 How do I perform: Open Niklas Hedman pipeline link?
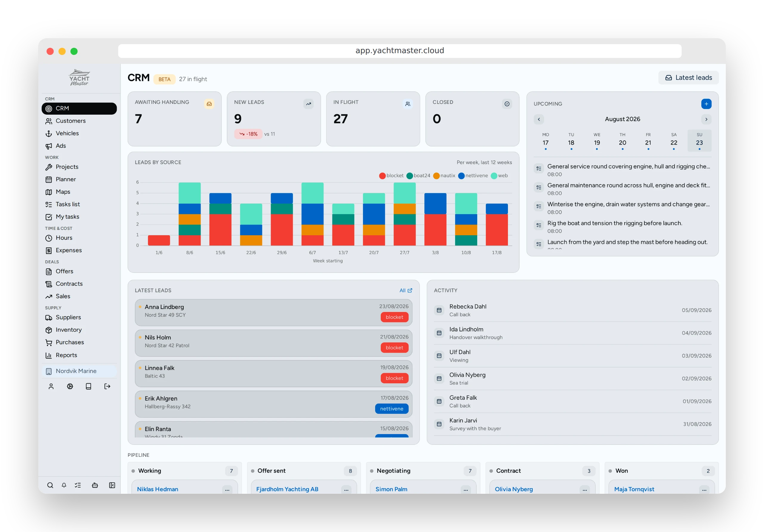[x=157, y=489]
